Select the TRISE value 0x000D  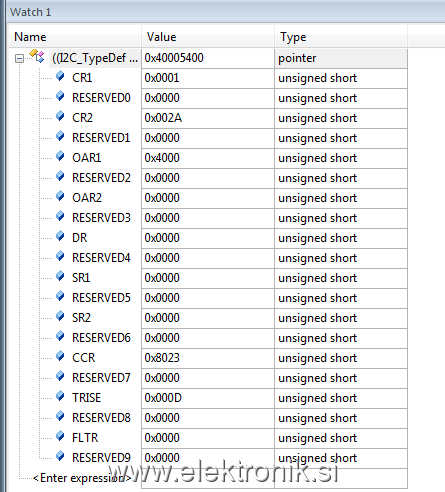coord(163,398)
